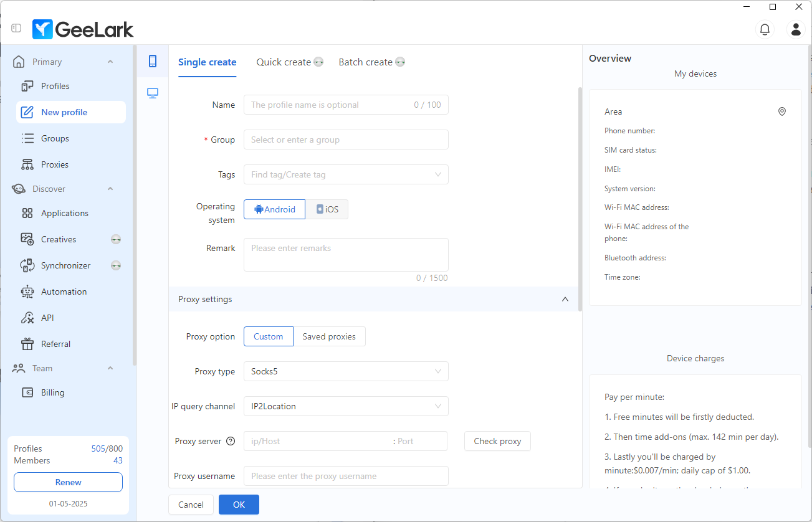Viewport: 812px width, 522px height.
Task: Click the Groups list icon
Action: (x=27, y=138)
